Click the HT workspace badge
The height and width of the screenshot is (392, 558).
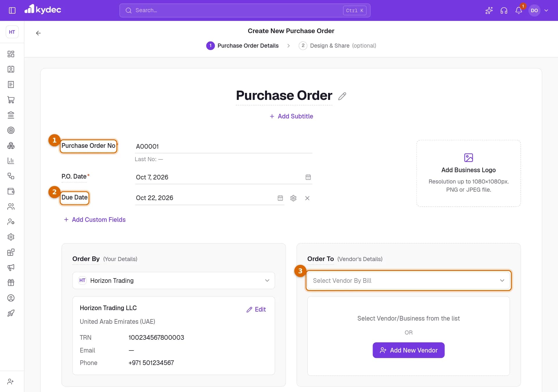click(12, 32)
